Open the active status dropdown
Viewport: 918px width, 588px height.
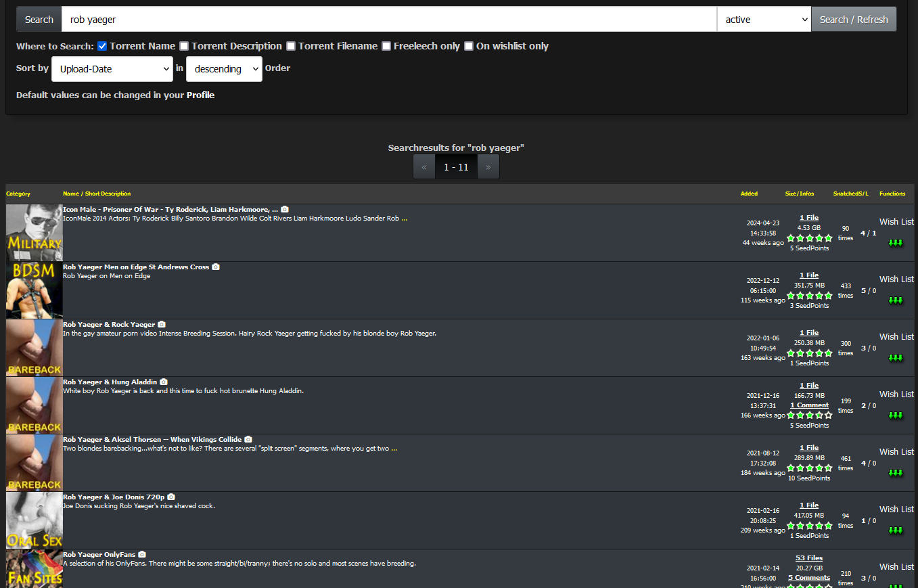(x=764, y=20)
